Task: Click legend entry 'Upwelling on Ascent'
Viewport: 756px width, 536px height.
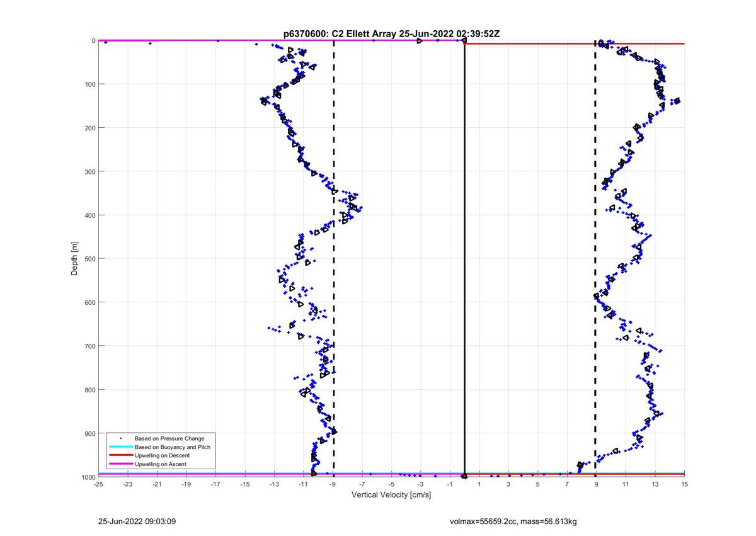Action: tap(161, 464)
